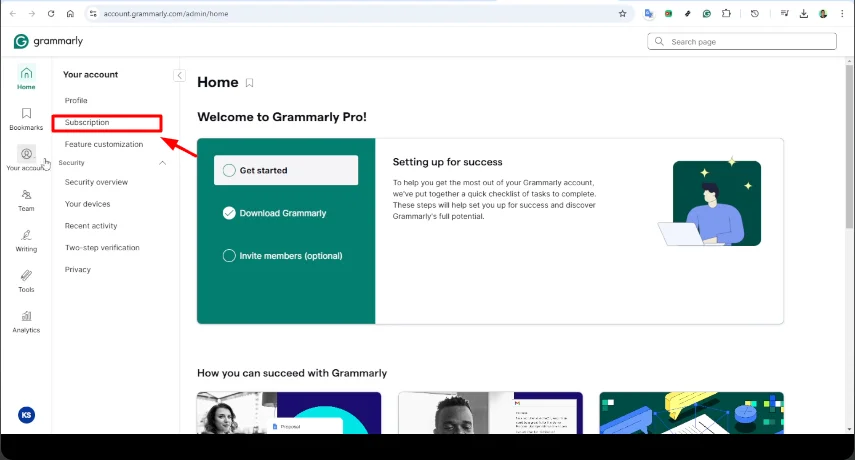
Task: Click the page vertical scrollbar
Action: tap(850, 147)
